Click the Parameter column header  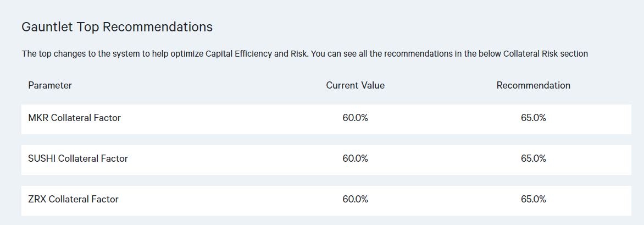(x=50, y=85)
